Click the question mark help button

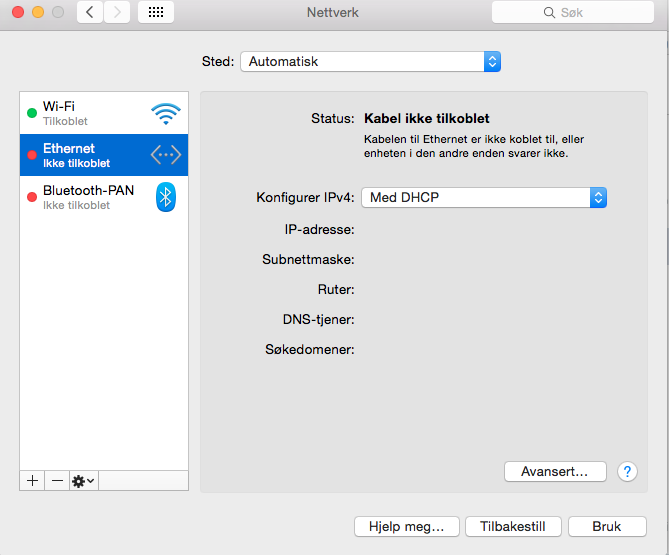627,471
